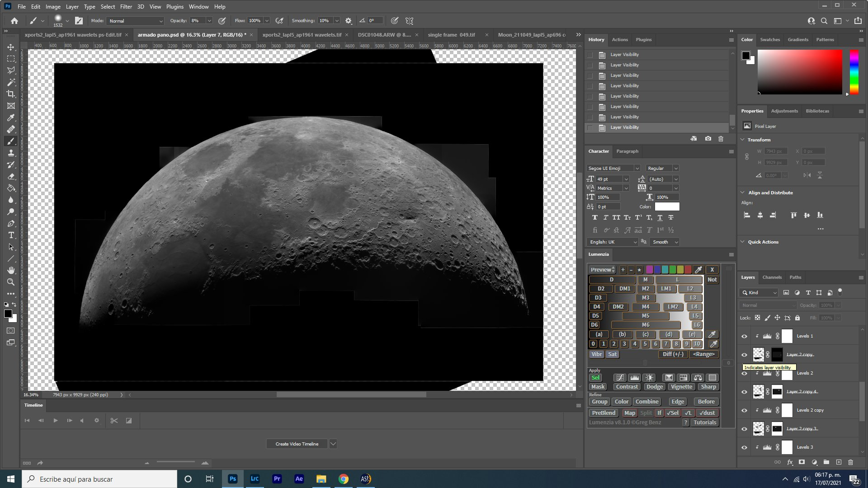Toggle the Underline text style
868x488 pixels.
660,218
